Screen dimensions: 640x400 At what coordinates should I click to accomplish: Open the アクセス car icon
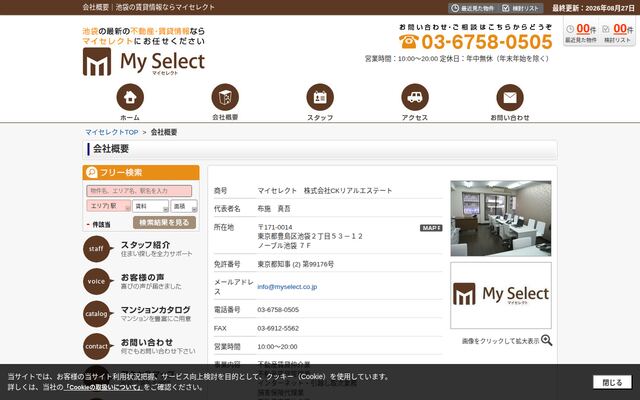(415, 97)
